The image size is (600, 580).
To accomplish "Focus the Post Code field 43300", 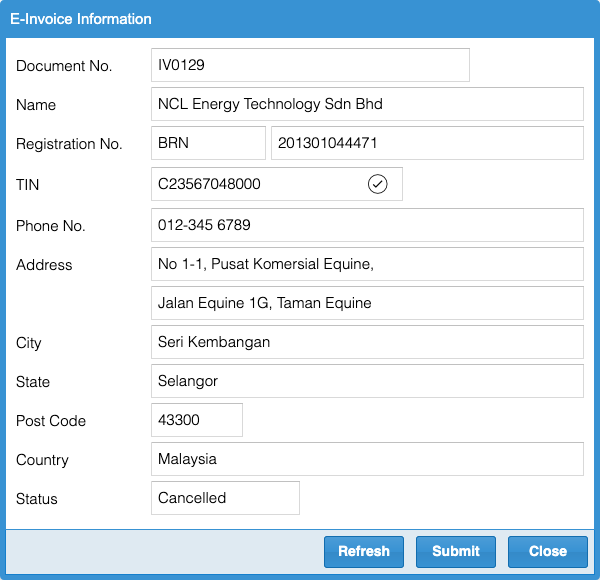I will [197, 420].
